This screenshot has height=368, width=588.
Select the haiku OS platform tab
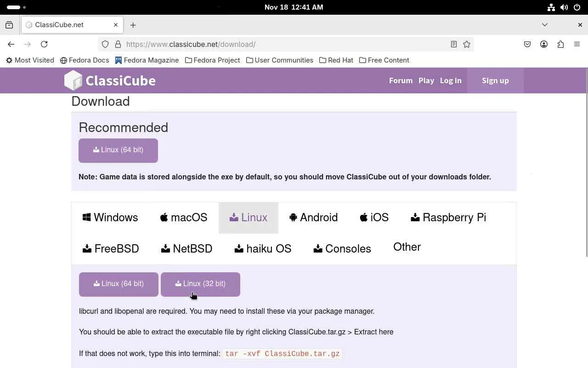coord(263,249)
